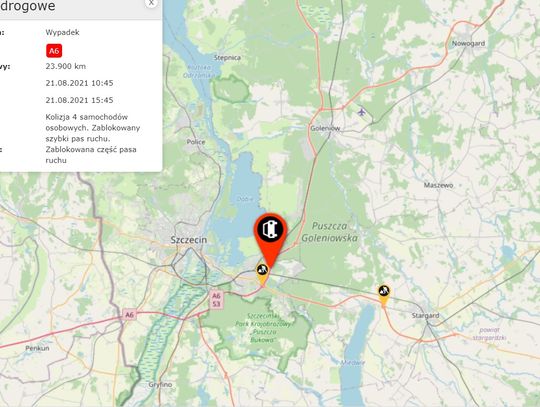
Task: Click the Maszewo label on the map
Action: [x=438, y=185]
